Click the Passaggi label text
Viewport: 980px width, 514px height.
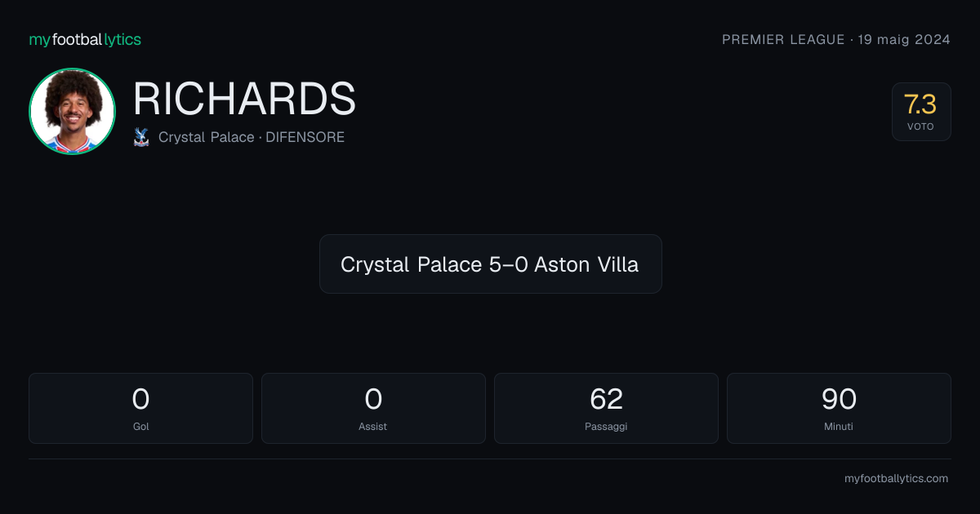(606, 426)
